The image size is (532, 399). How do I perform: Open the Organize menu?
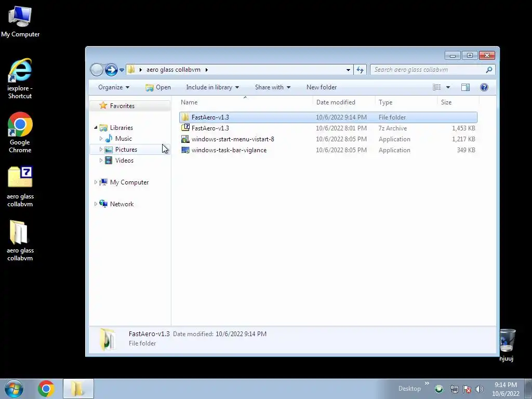pyautogui.click(x=114, y=87)
